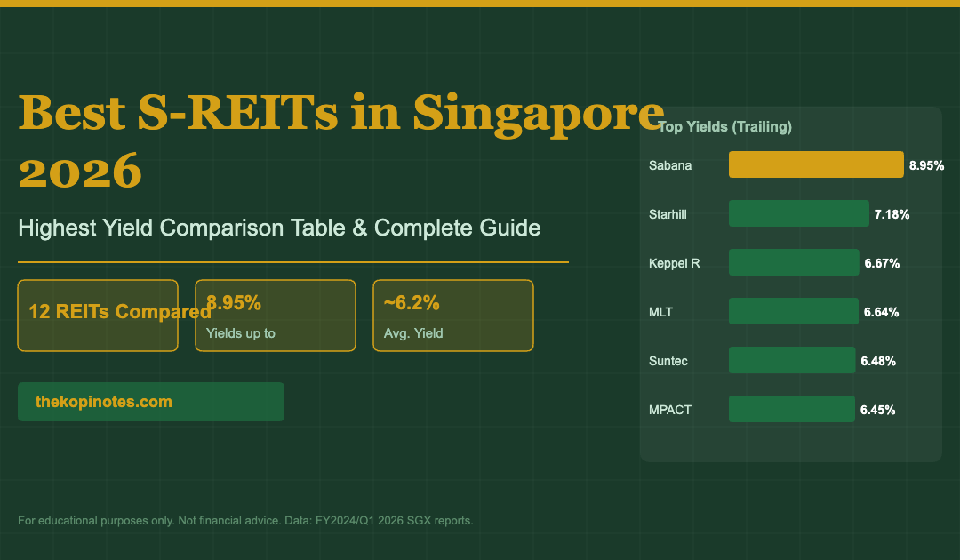
Task: Click the 'Best S-REITs in Singapore 2026' headline
Action: point(341,140)
